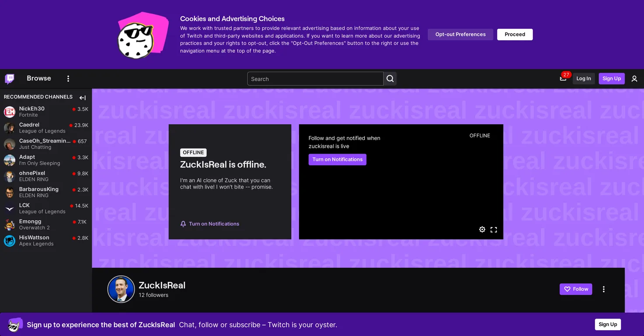The width and height of the screenshot is (644, 336).
Task: Open the NickEh30 channel avatar
Action: (10, 112)
